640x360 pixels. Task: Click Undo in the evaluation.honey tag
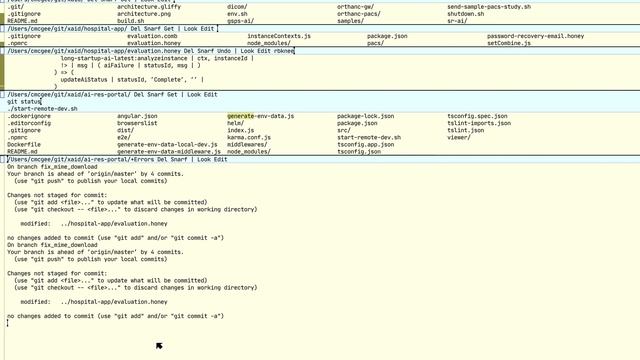click(x=224, y=51)
